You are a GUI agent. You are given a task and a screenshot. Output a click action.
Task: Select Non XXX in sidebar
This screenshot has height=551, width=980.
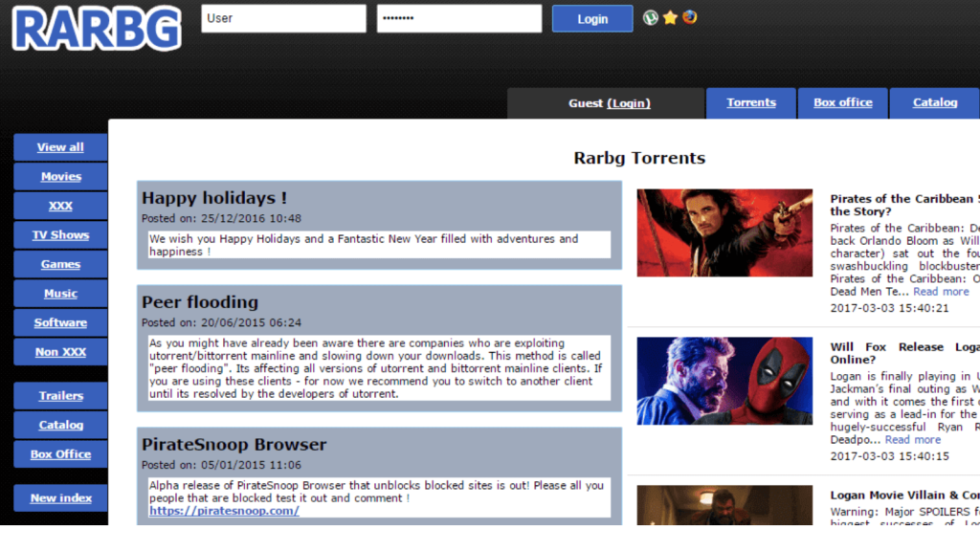tap(60, 352)
